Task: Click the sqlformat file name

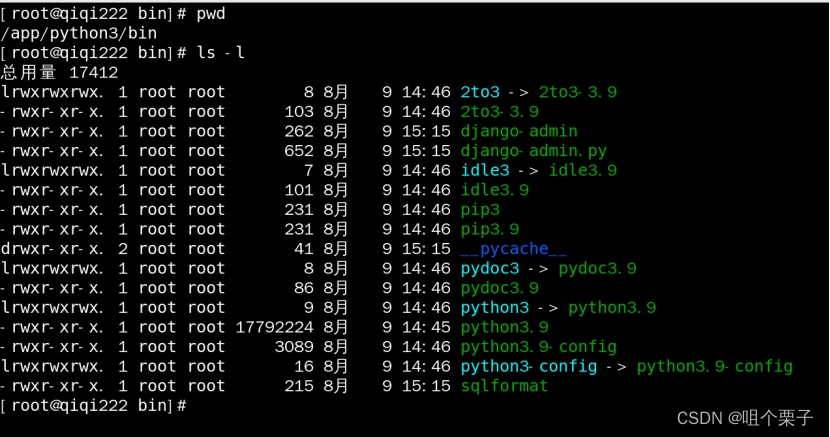Action: pos(504,386)
